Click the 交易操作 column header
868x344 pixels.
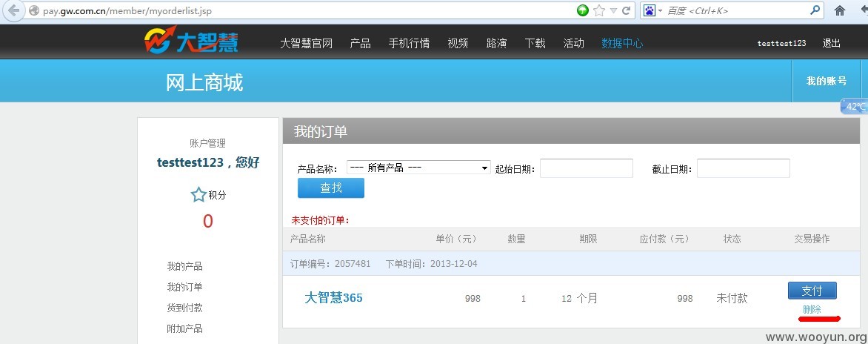tap(812, 239)
